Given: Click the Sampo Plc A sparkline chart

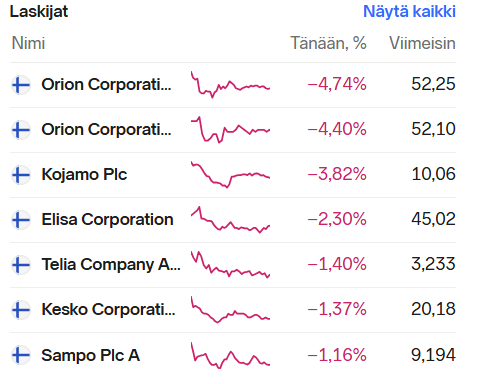Looking at the screenshot, I should [x=230, y=355].
